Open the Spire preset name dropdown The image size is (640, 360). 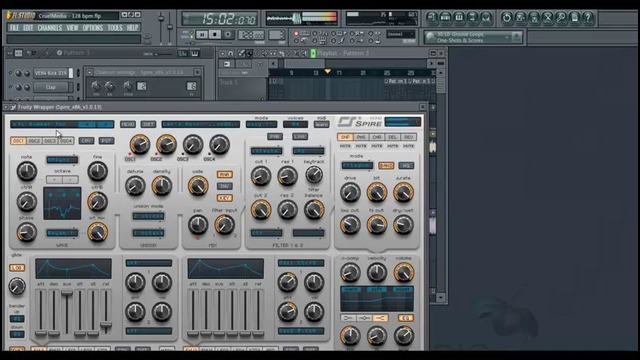[62, 124]
